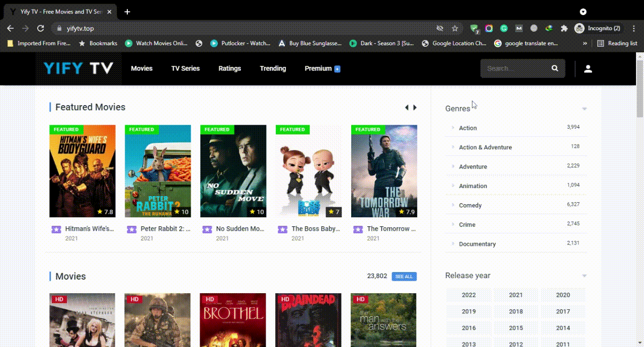
Task: Open the Trending menu
Action: [x=273, y=68]
